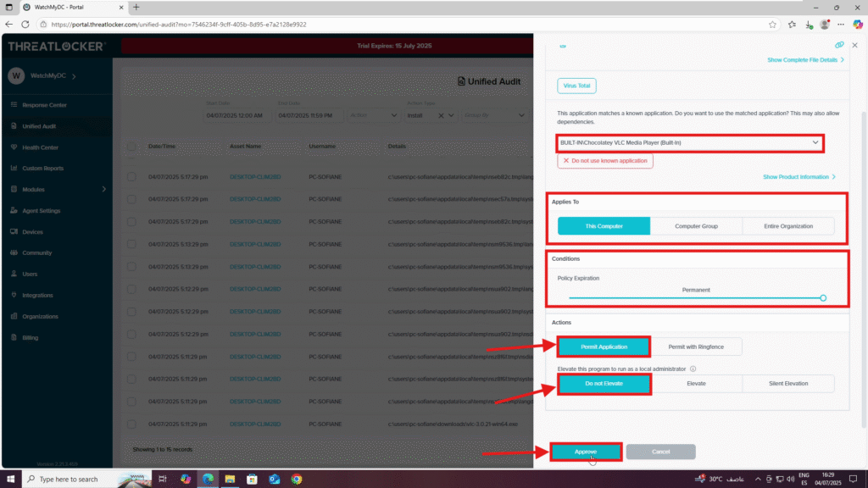Screen dimensions: 868x488
Task: Open the Action Type Install dropdown
Action: pyautogui.click(x=451, y=115)
